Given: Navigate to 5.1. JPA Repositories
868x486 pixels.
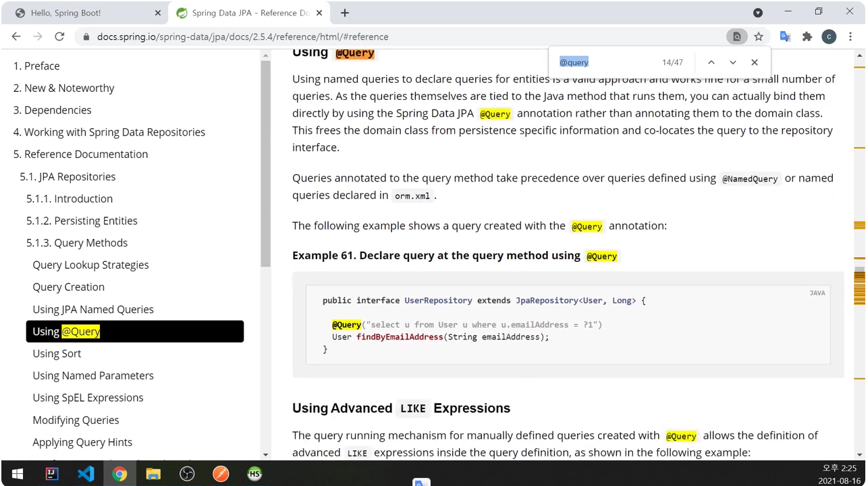Looking at the screenshot, I should point(67,176).
